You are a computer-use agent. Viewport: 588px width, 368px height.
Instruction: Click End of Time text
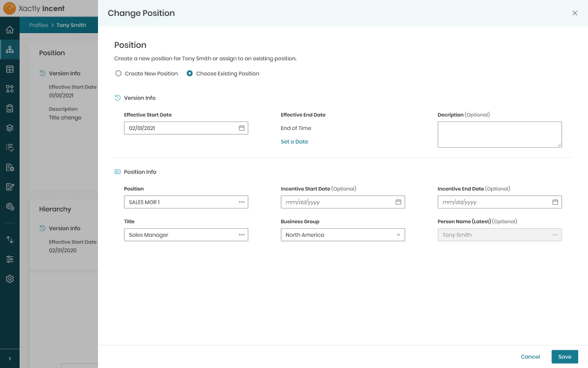[x=296, y=128]
